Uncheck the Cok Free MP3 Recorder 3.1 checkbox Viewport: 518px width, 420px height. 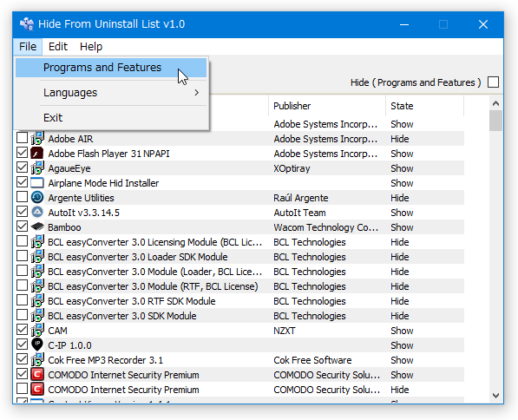pyautogui.click(x=23, y=359)
